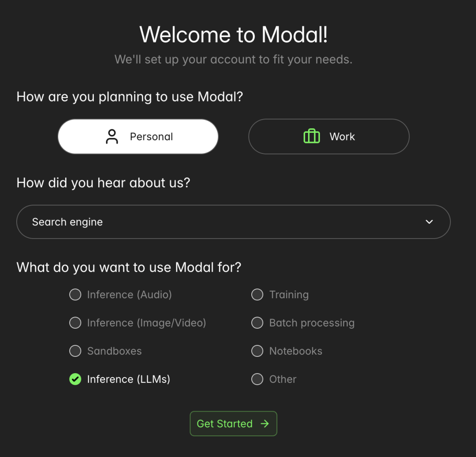Image resolution: width=476 pixels, height=457 pixels.
Task: Pick the Notebooks radio option
Action: (x=257, y=351)
